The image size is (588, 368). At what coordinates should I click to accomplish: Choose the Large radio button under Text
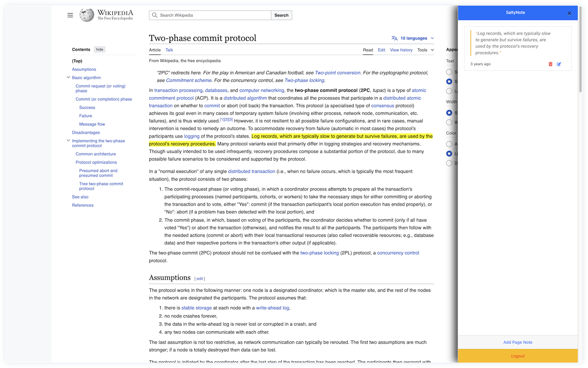(x=449, y=91)
